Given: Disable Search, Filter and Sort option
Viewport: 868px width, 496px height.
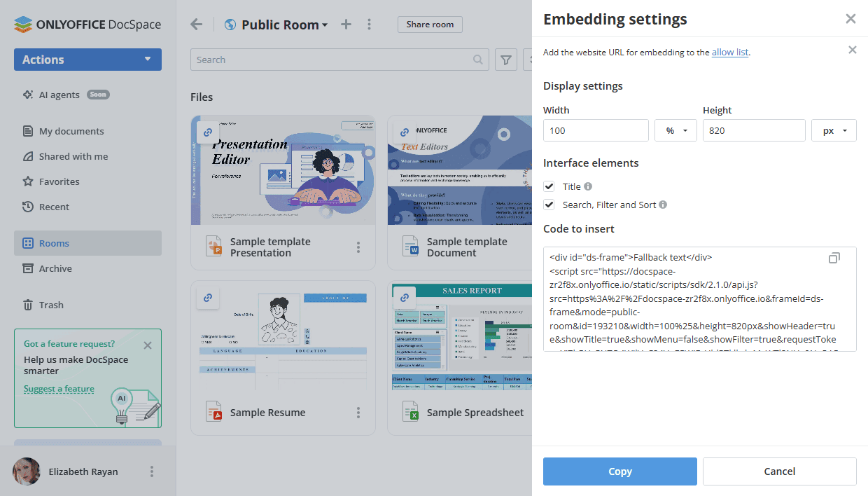Looking at the screenshot, I should click(x=549, y=205).
